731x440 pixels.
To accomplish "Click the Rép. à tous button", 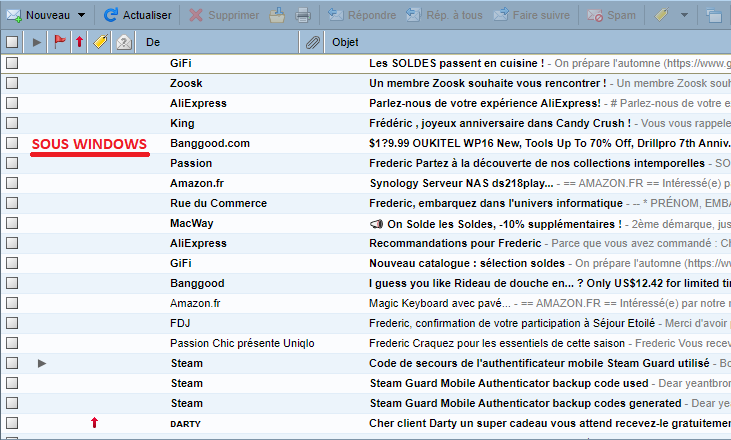I will click(444, 15).
